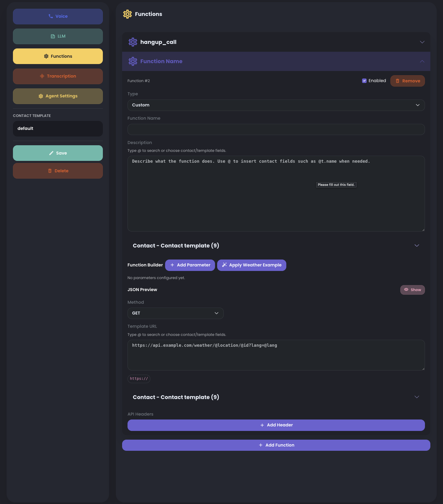Select the Functions sidebar tab
This screenshot has width=443, height=504.
pyautogui.click(x=58, y=56)
